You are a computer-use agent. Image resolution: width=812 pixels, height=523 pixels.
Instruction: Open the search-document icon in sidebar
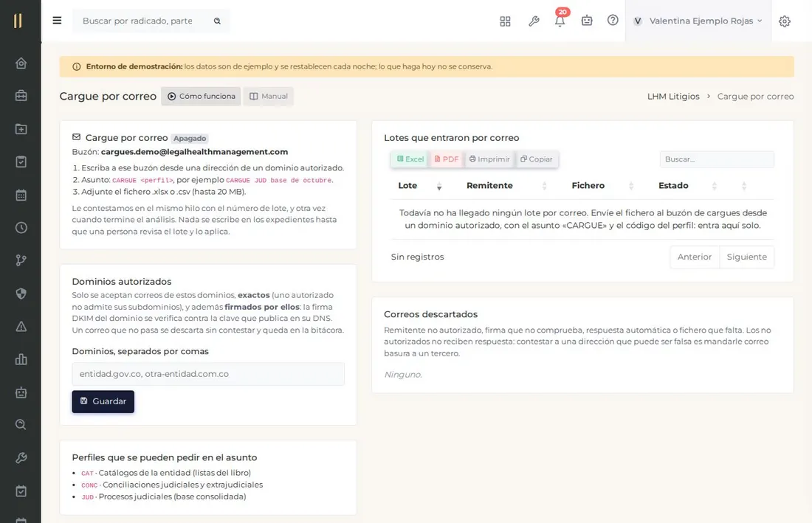point(21,425)
